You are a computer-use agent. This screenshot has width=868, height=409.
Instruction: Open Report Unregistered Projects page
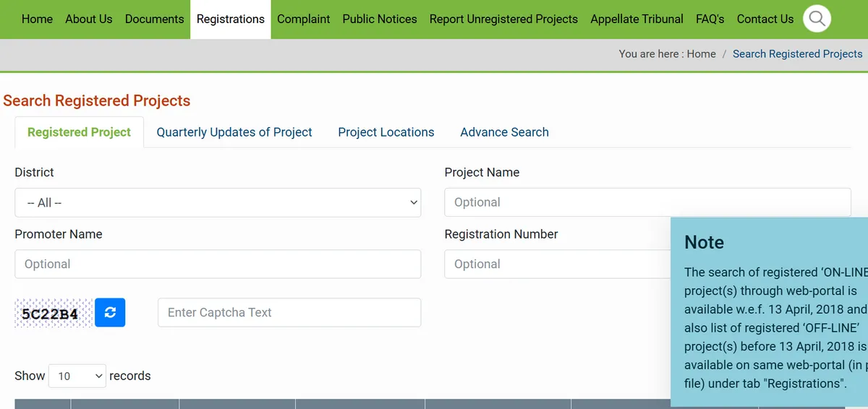tap(503, 20)
